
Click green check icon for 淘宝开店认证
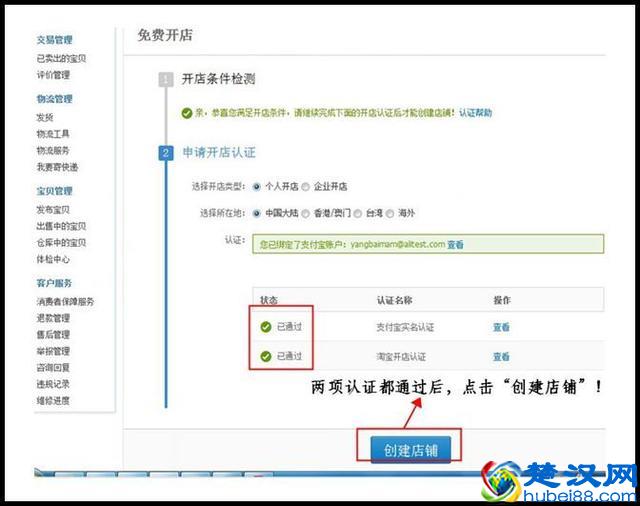coord(266,357)
